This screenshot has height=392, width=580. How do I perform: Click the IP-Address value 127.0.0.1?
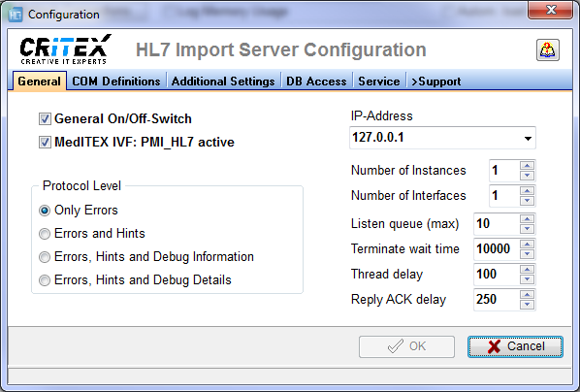[x=378, y=138]
